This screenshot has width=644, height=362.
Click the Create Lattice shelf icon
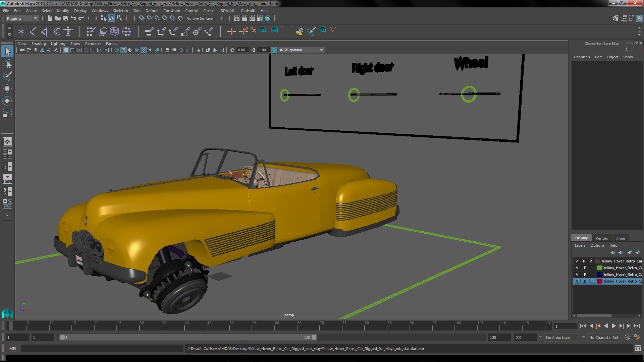point(114,32)
